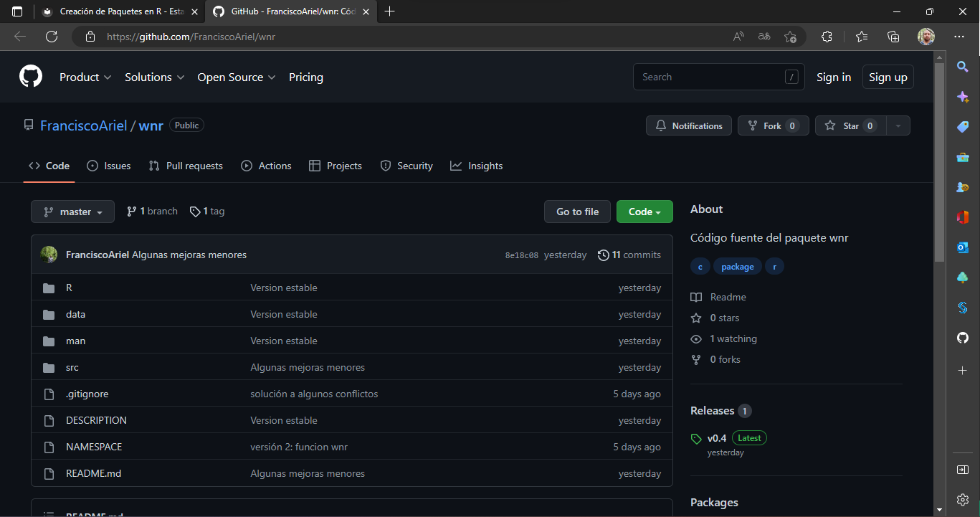Open Edge sidebar search icon
The height and width of the screenshot is (517, 980).
[963, 67]
